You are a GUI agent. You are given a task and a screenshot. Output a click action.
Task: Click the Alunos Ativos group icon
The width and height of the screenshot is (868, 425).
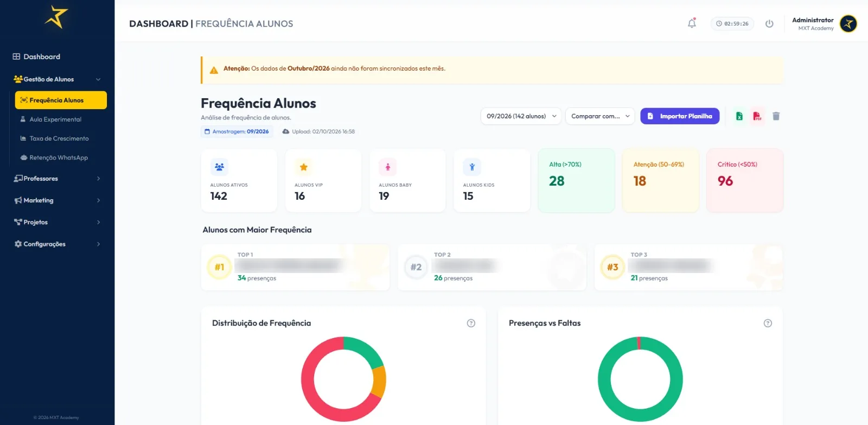click(219, 167)
